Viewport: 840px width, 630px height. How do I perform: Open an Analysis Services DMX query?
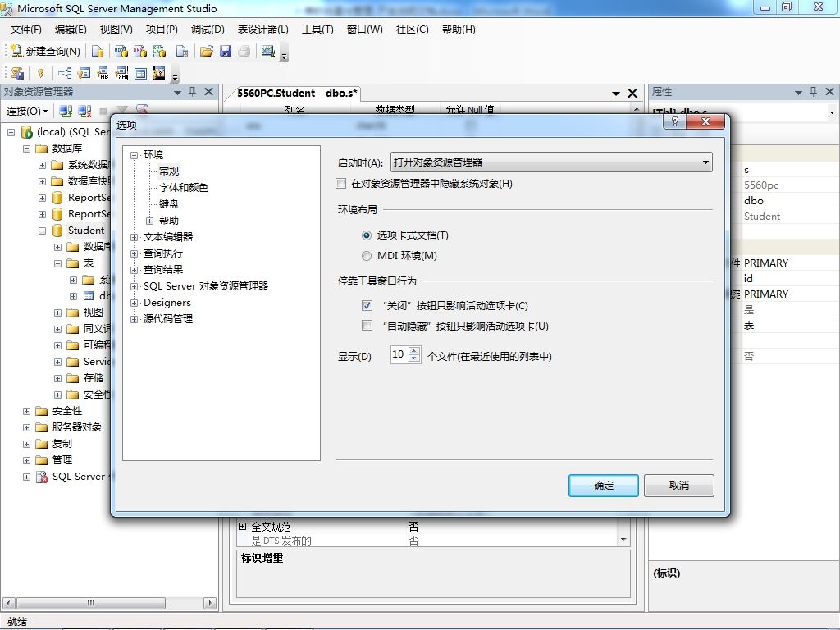tap(140, 52)
